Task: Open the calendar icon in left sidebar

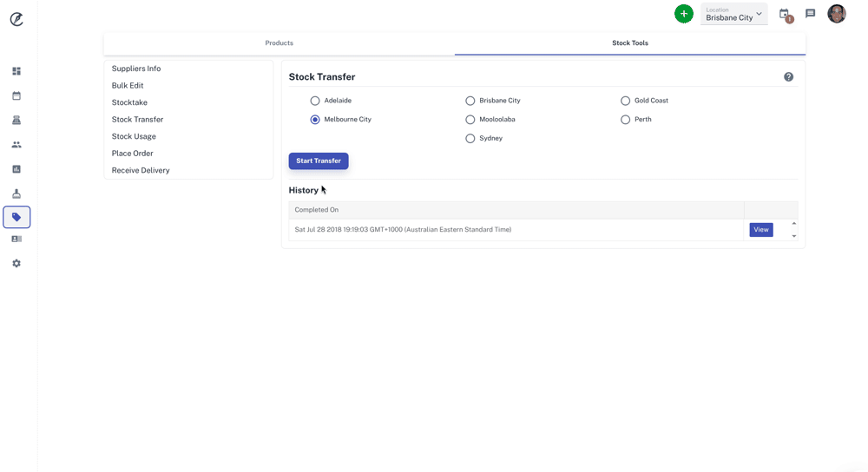Action: pos(16,95)
